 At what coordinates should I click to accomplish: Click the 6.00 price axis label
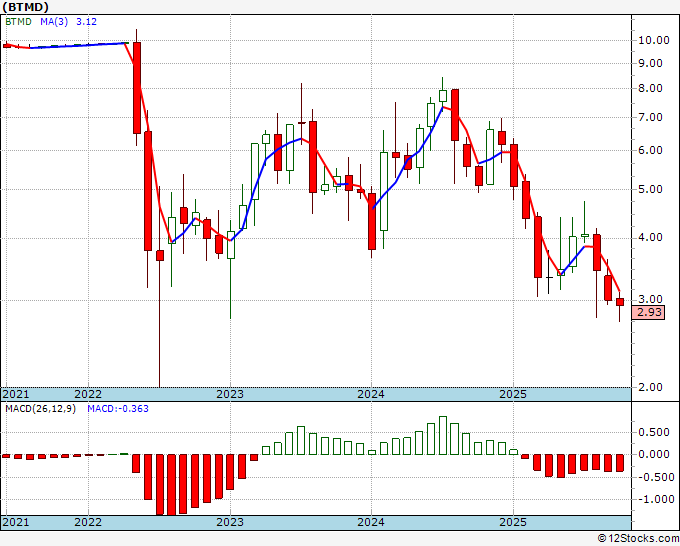(x=650, y=150)
